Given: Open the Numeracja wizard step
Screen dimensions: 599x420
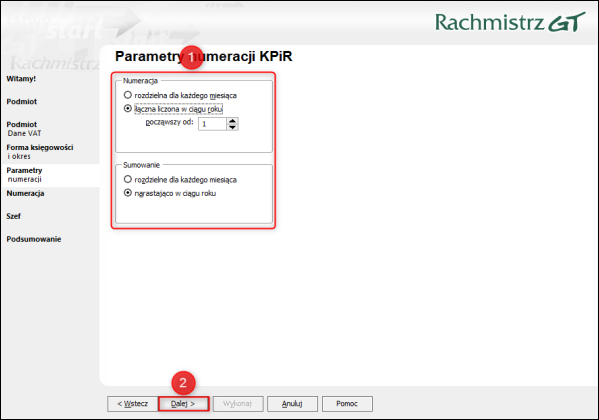Looking at the screenshot, I should point(25,193).
